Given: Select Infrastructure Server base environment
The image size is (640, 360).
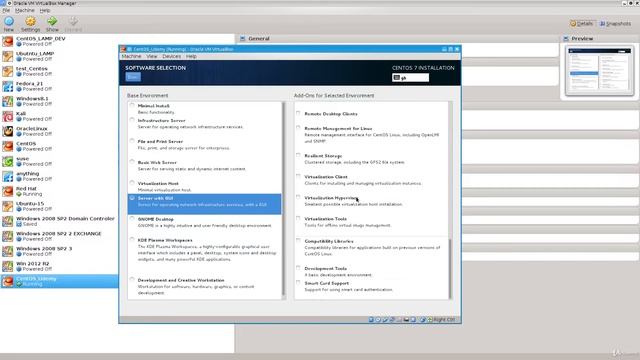Looking at the screenshot, I should click(x=132, y=120).
